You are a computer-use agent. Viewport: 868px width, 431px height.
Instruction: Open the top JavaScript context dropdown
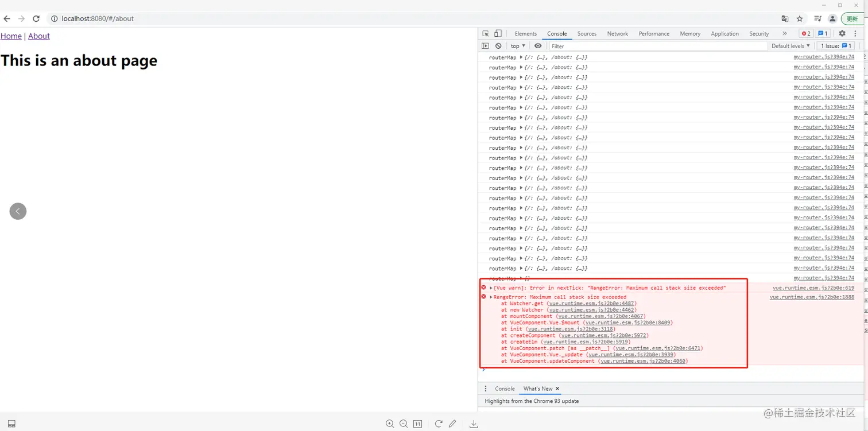coord(518,46)
